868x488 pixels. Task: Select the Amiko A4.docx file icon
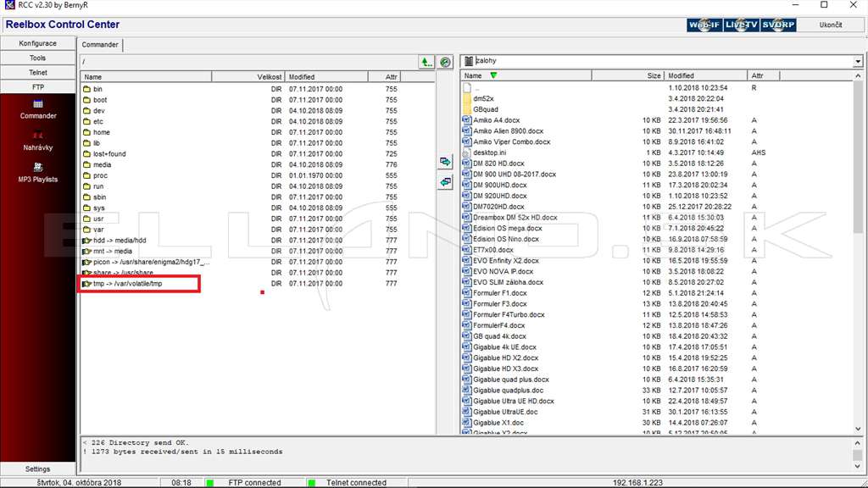pyautogui.click(x=467, y=120)
